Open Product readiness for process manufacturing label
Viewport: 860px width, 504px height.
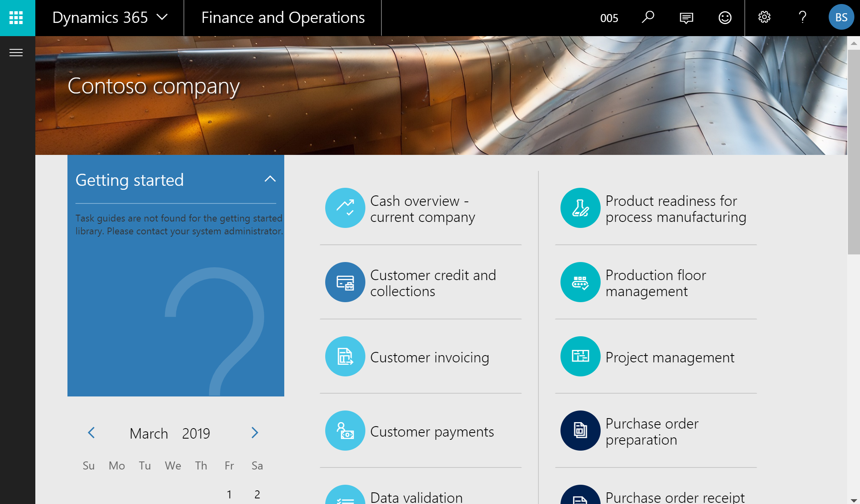pyautogui.click(x=676, y=209)
